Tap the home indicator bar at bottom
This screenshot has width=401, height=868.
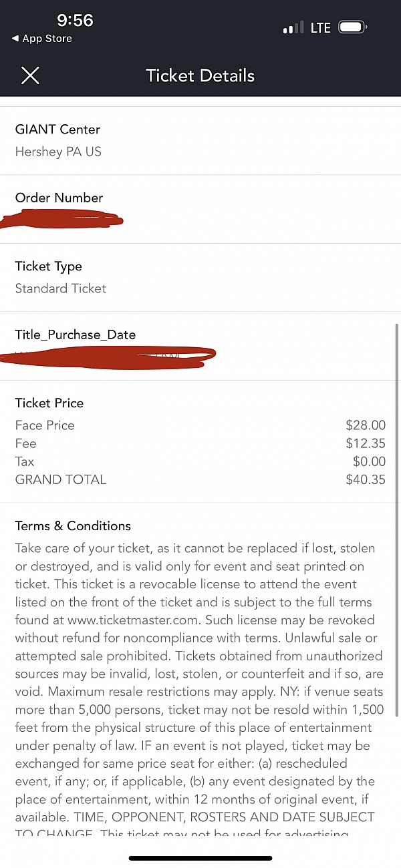[200, 857]
